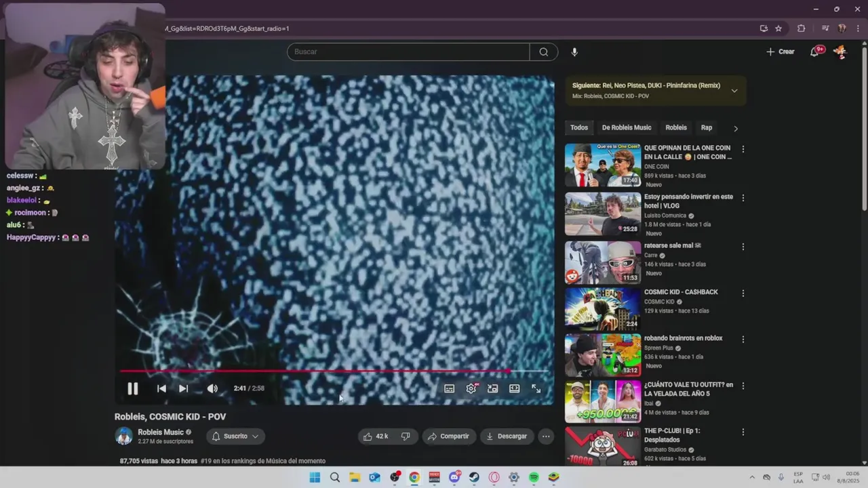This screenshot has width=868, height=488.
Task: Enter fullscreen mode in the player
Action: point(536,388)
